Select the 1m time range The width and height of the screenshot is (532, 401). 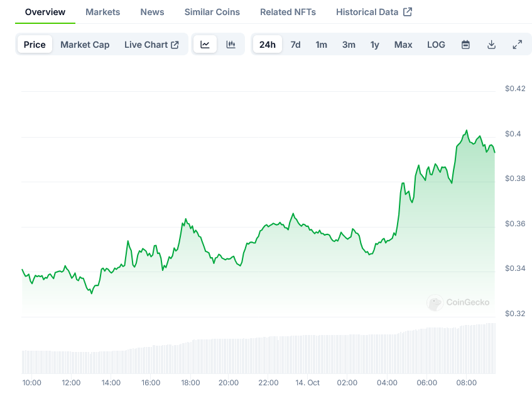click(321, 45)
